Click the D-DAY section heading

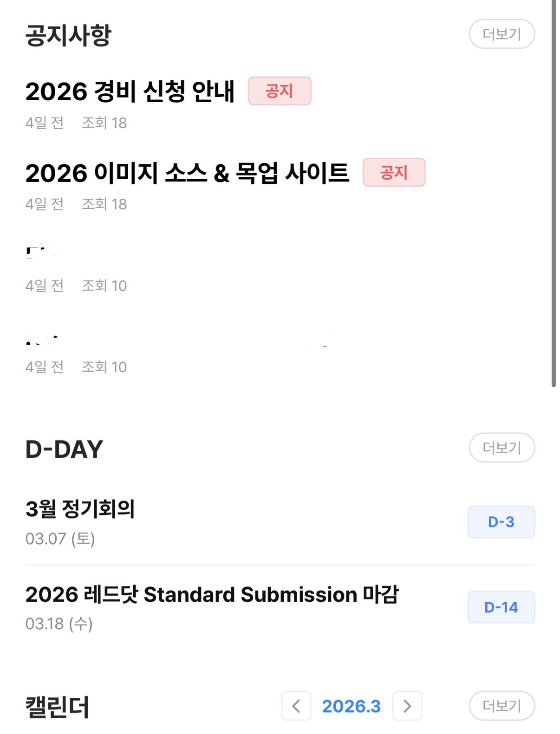(x=64, y=449)
